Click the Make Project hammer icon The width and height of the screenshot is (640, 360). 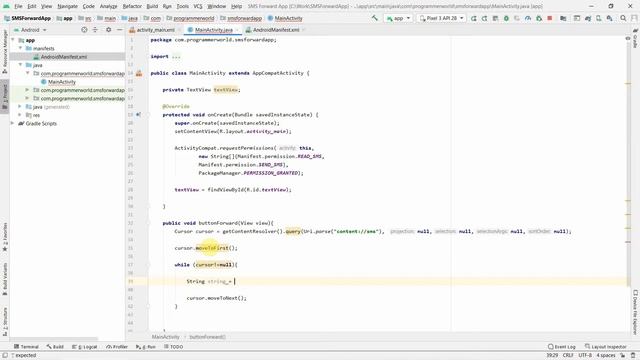375,18
